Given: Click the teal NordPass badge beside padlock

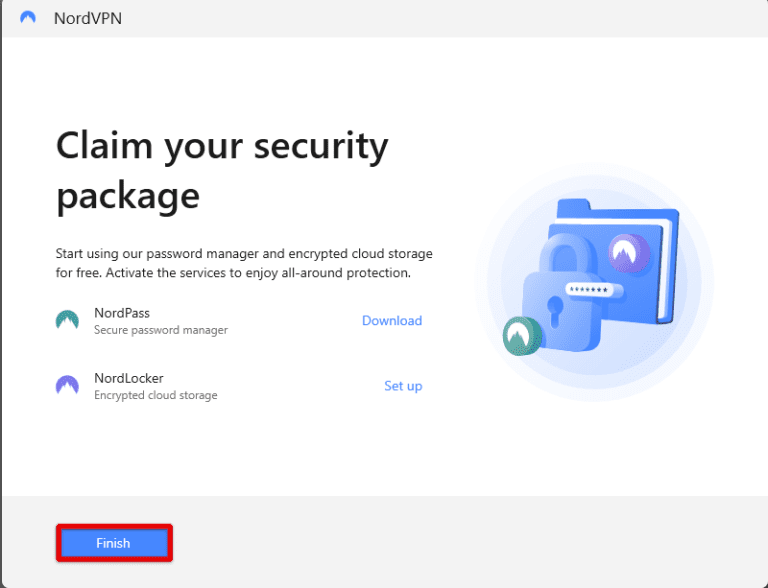Looking at the screenshot, I should click(x=521, y=336).
